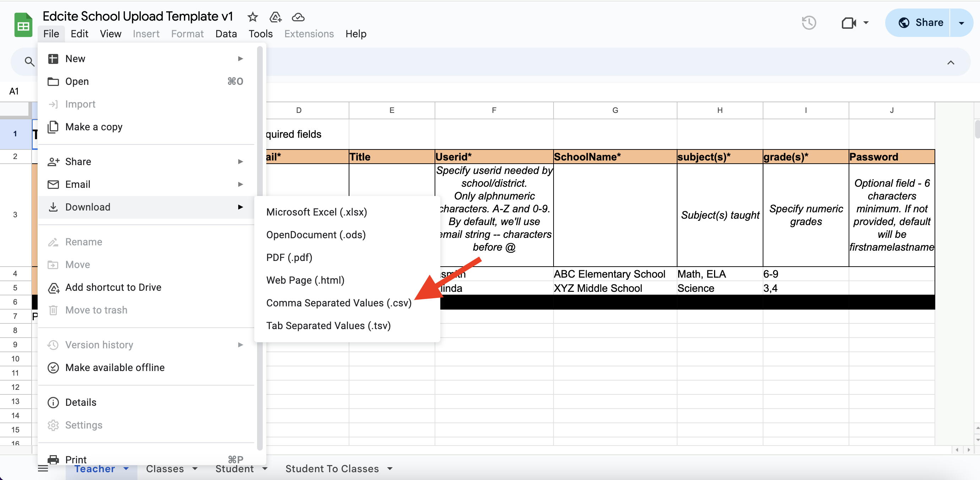Viewport: 980px width, 480px height.
Task: Choose Comma Separated Values (.csv) download
Action: click(339, 303)
